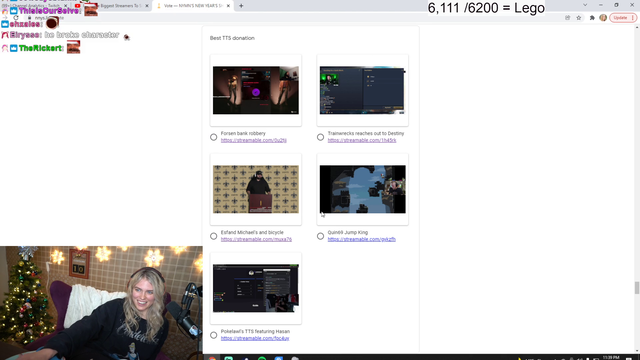
Task: Reload the page
Action: pos(16,18)
